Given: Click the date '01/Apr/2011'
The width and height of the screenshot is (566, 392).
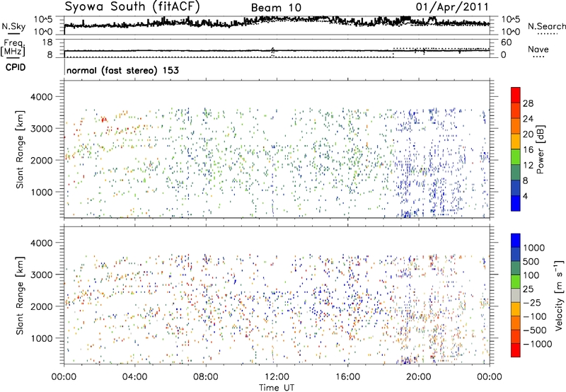Looking at the screenshot, I should [x=452, y=7].
